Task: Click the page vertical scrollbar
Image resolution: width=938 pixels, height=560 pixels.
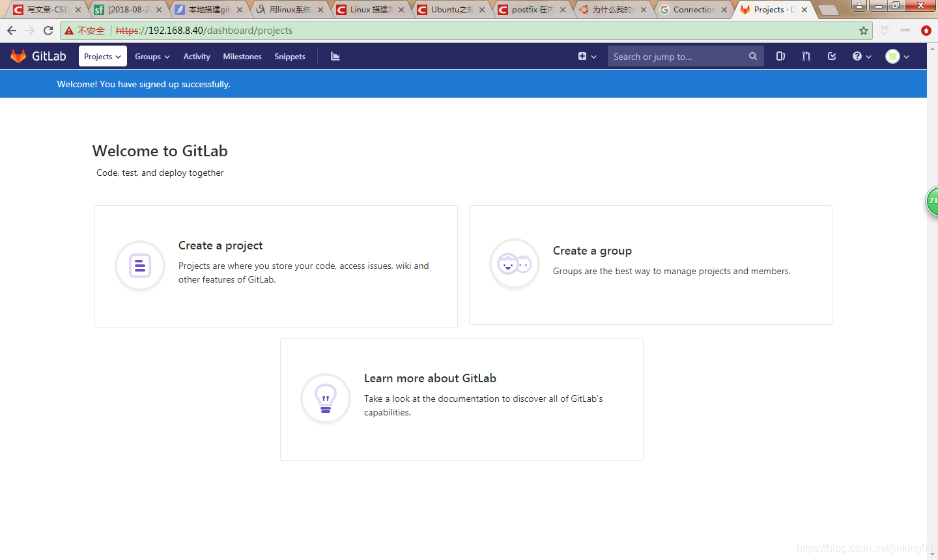Action: (x=932, y=301)
